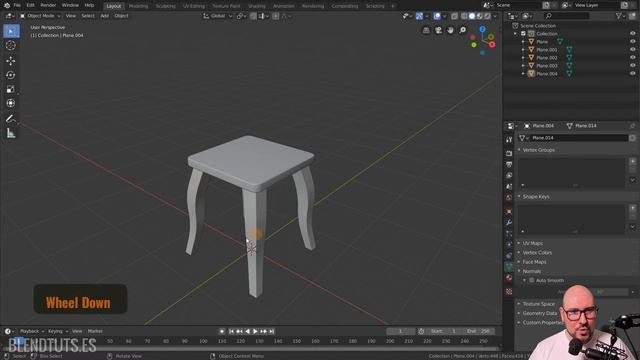The image size is (640, 360).
Task: Toggle visibility of Collection eye icon
Action: pyautogui.click(x=633, y=33)
